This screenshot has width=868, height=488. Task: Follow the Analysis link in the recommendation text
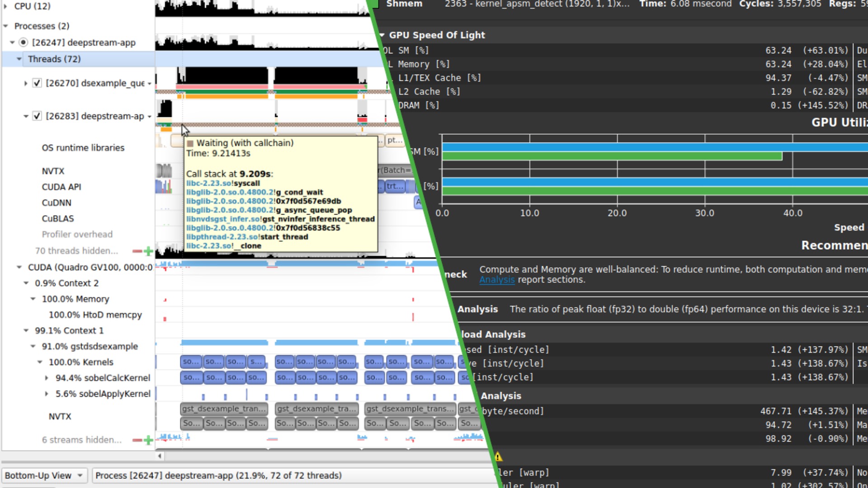click(x=497, y=280)
